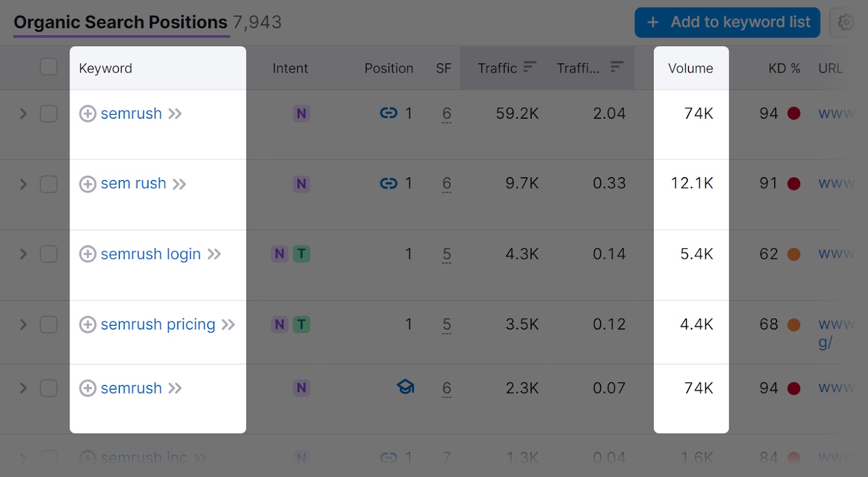The image size is (868, 477).
Task: Click the Traffic column sort icon
Action: tap(530, 67)
